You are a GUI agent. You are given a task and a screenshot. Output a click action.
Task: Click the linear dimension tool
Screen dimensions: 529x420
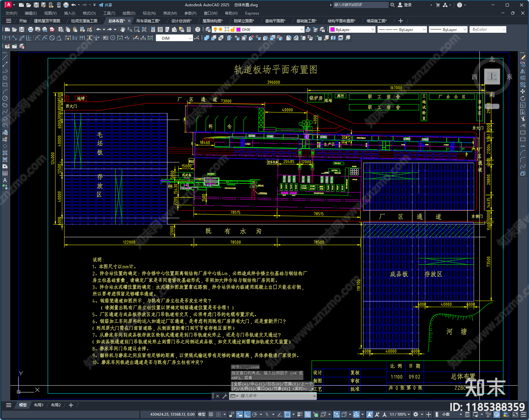(7, 38)
